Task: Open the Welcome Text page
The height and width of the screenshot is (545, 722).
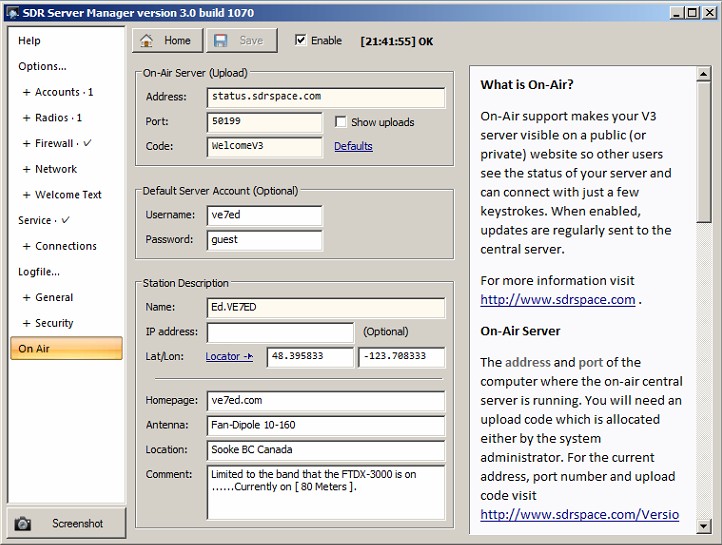Action: [68, 195]
